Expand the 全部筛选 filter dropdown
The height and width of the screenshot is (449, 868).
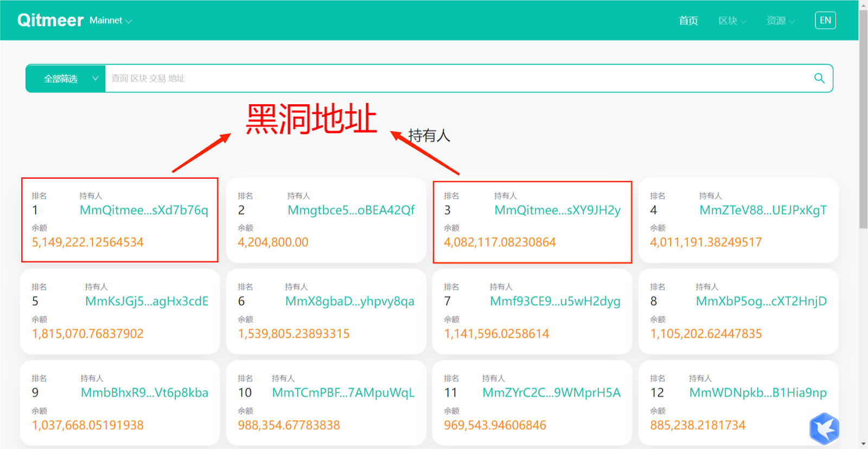tap(66, 79)
